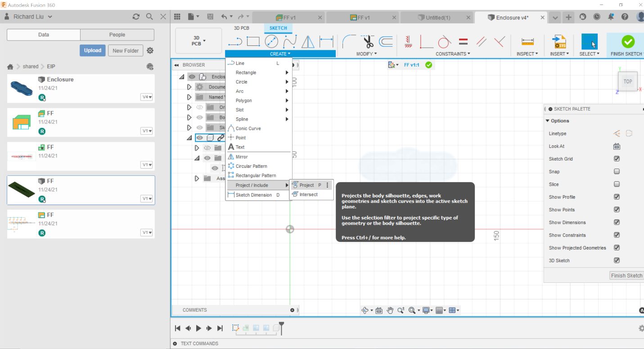This screenshot has height=349, width=644.
Task: Click the Pan icon in the navigation bar
Action: [390, 310]
